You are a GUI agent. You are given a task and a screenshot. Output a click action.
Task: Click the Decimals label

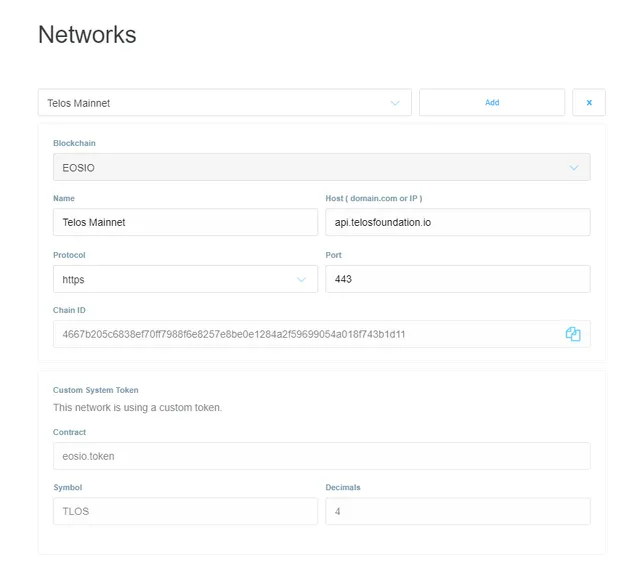tap(343, 487)
